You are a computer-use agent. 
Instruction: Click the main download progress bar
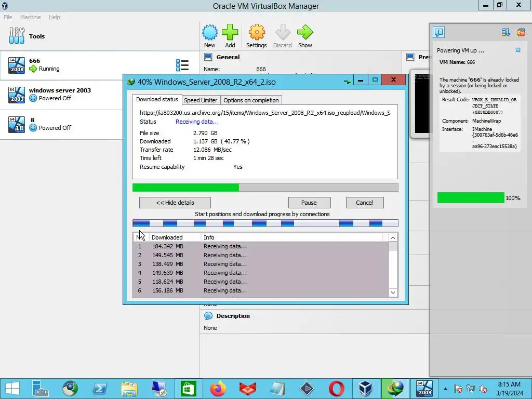pyautogui.click(x=265, y=188)
